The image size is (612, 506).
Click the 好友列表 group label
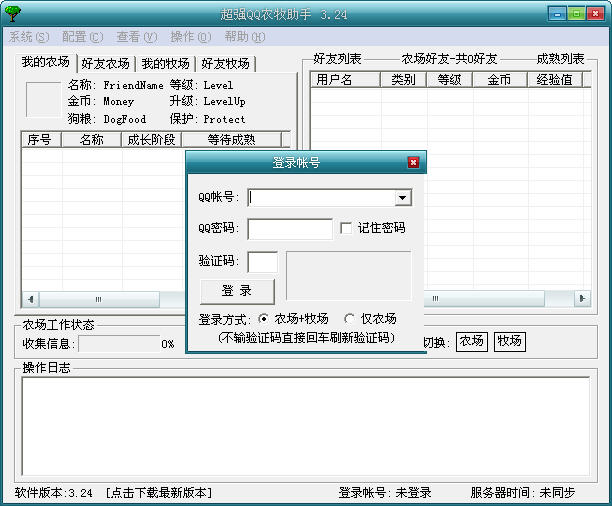coord(337,59)
